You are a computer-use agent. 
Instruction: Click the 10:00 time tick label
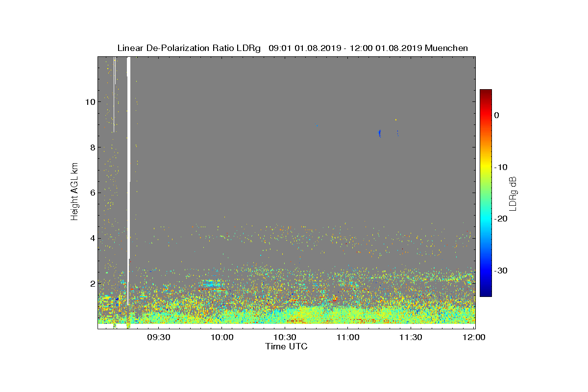[x=221, y=338]
